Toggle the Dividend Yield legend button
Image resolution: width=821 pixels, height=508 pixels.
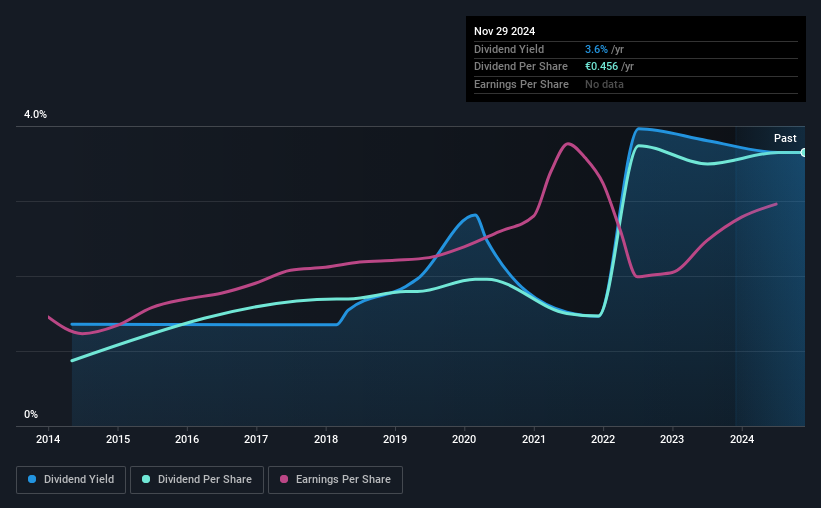pyautogui.click(x=71, y=480)
